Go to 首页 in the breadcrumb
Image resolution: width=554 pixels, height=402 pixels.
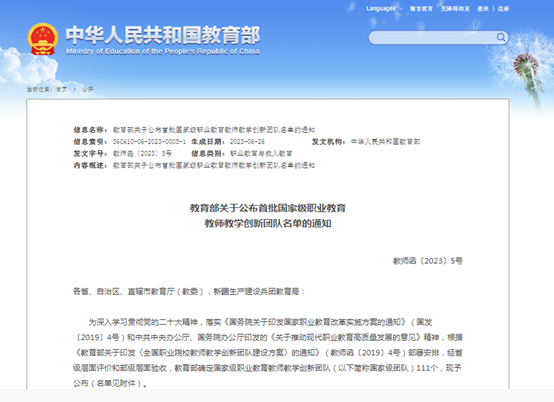point(61,89)
